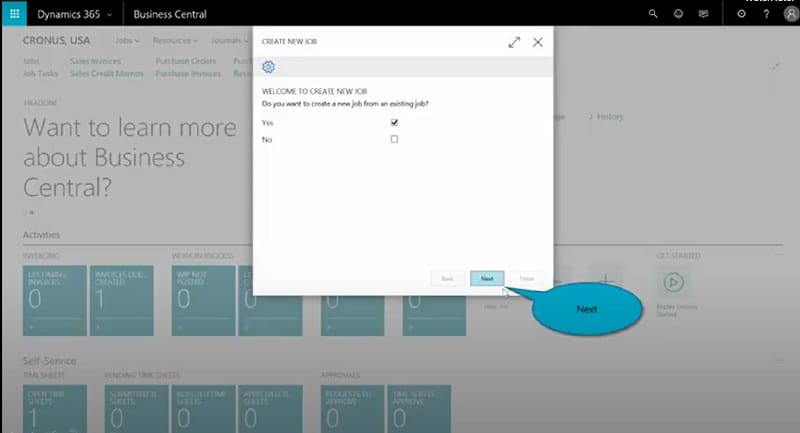Screen dimensions: 800x433
Task: Expand the Journals dropdown menu
Action: pyautogui.click(x=229, y=40)
